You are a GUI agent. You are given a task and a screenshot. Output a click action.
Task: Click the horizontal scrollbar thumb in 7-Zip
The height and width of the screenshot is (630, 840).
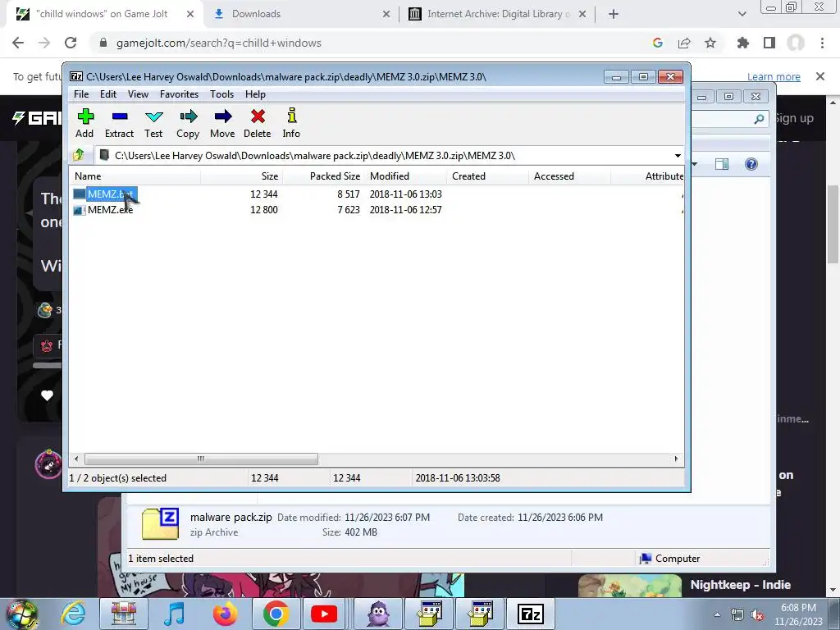pyautogui.click(x=201, y=459)
